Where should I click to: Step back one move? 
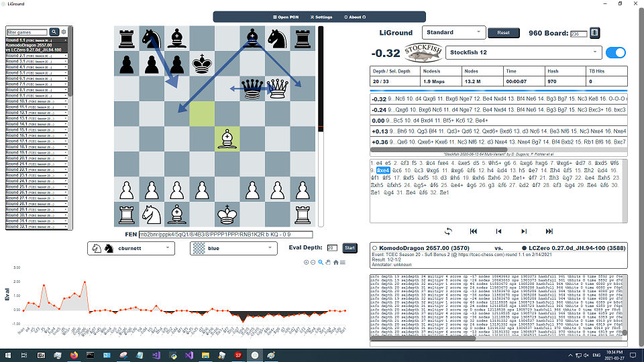click(x=498, y=231)
